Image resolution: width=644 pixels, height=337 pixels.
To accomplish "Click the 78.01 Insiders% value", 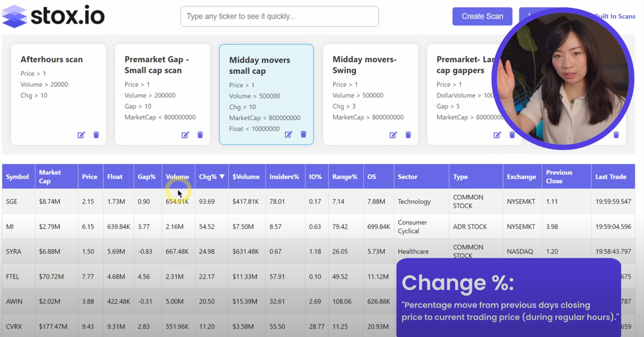I will pos(277,201).
